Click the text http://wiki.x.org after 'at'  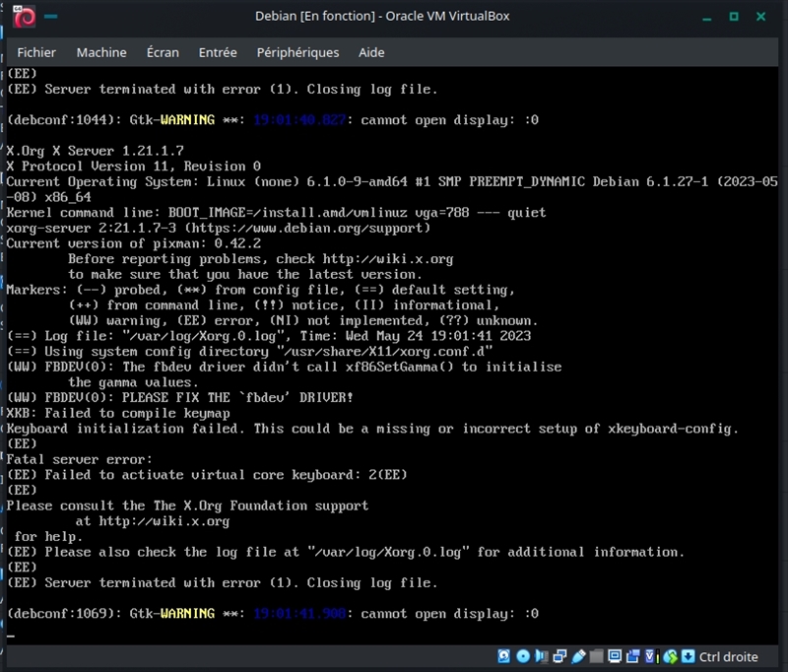click(164, 521)
